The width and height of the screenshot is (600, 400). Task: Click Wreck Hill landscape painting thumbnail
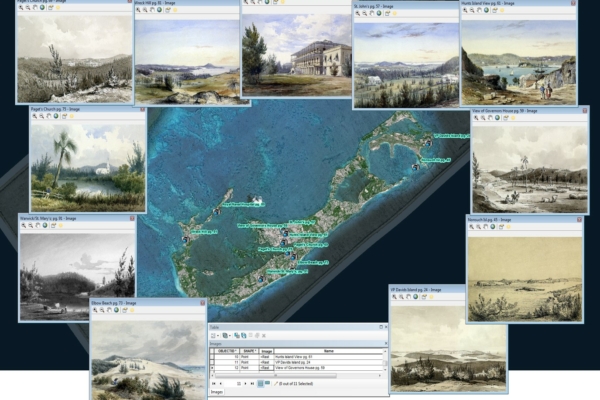184,60
